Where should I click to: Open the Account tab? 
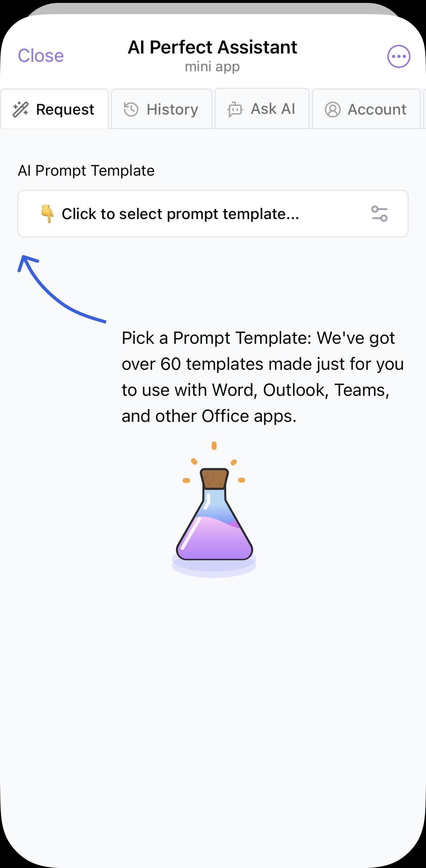(x=366, y=109)
